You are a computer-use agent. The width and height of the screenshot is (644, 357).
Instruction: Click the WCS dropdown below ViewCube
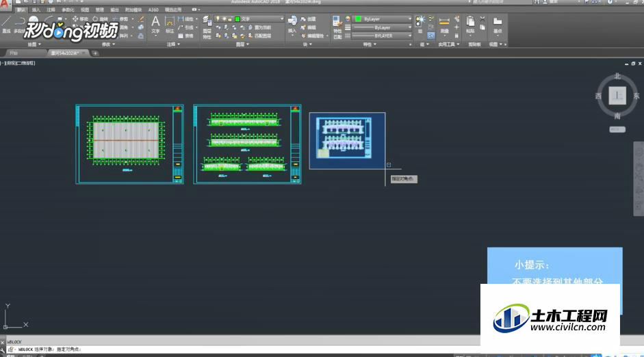pyautogui.click(x=617, y=129)
